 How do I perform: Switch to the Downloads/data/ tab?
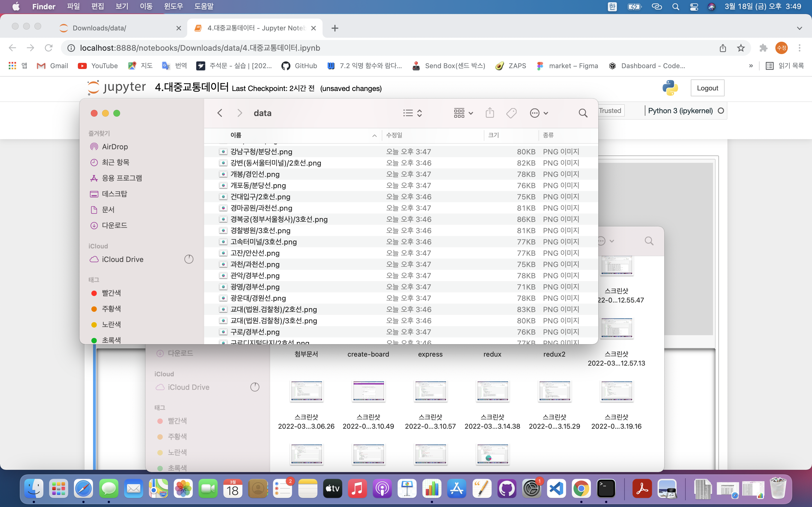point(99,28)
